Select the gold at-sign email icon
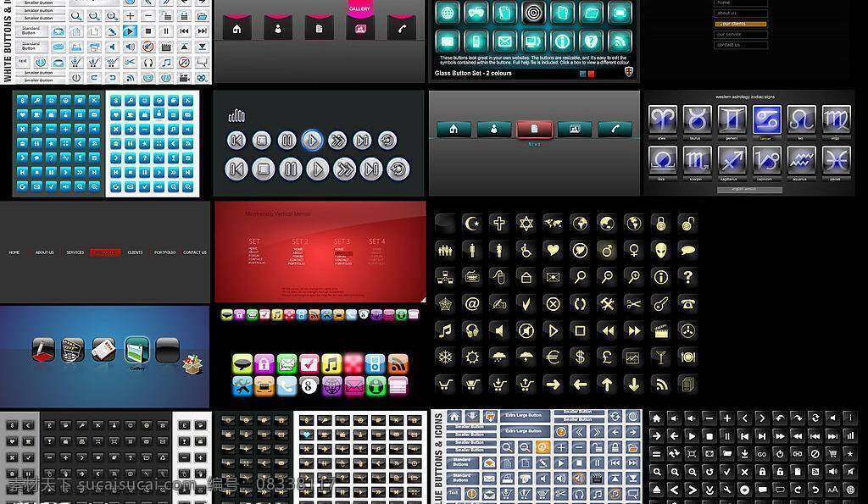The image size is (868, 504). 472,304
